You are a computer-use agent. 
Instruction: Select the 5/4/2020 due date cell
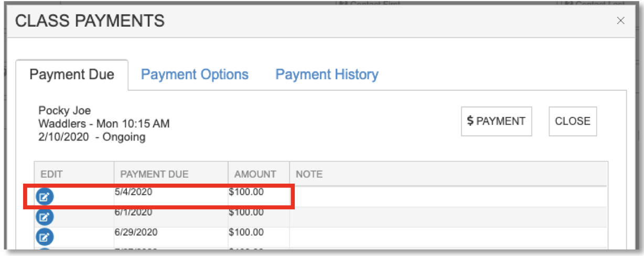pyautogui.click(x=133, y=192)
